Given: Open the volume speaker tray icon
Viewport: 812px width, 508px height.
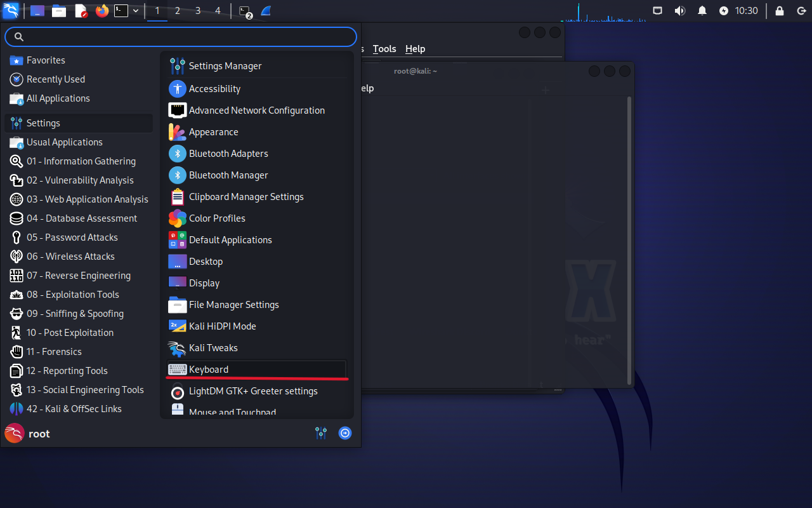Looking at the screenshot, I should [680, 11].
